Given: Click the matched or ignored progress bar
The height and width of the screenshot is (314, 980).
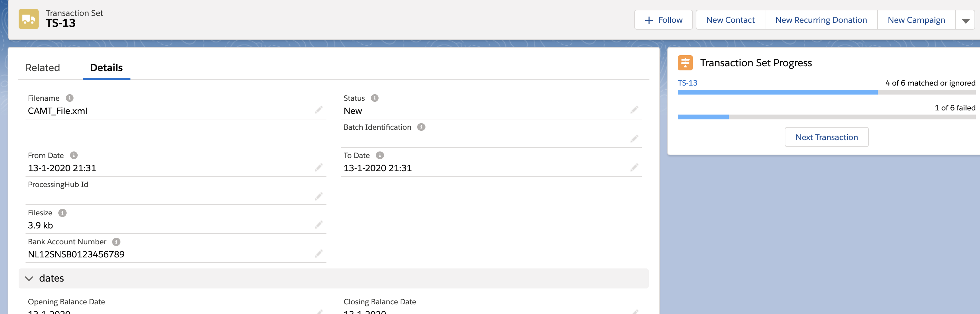Looking at the screenshot, I should coord(799,92).
